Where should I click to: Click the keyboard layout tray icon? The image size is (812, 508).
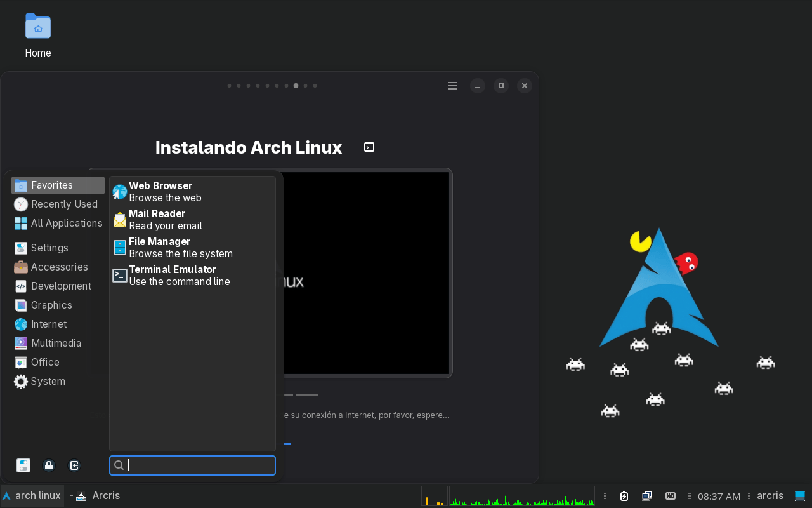click(670, 496)
